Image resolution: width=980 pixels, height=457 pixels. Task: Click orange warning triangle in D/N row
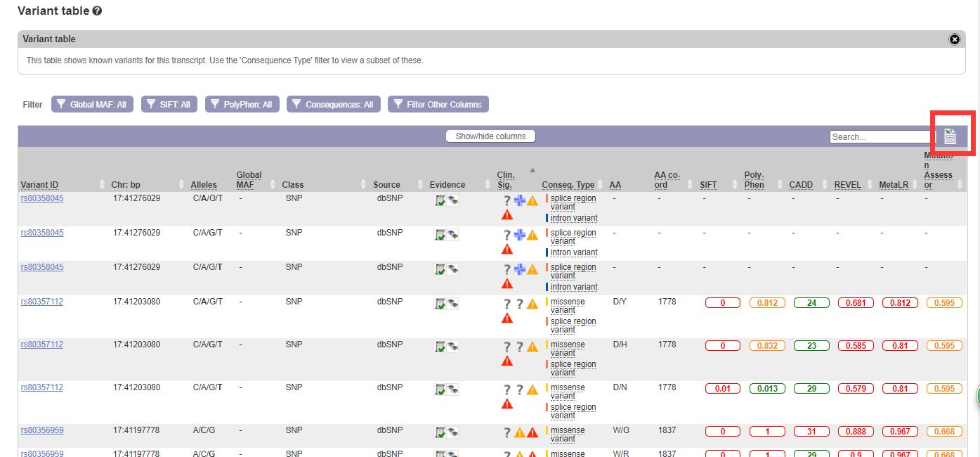(x=533, y=390)
